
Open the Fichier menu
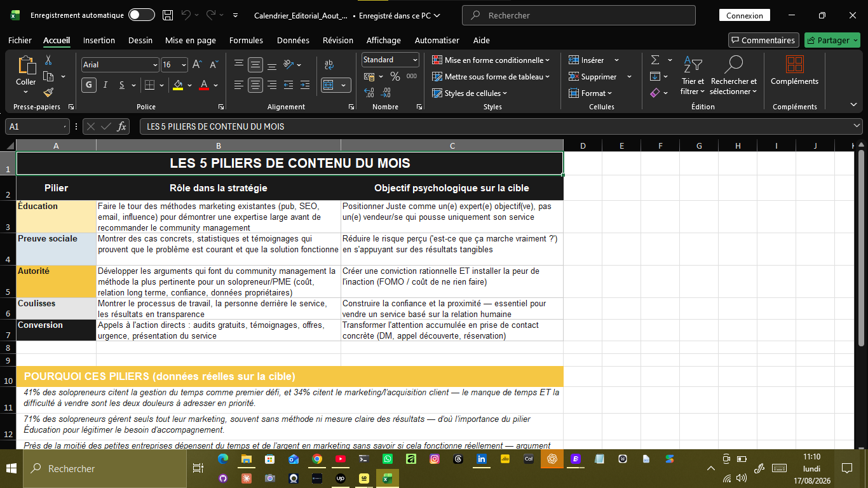tap(20, 40)
